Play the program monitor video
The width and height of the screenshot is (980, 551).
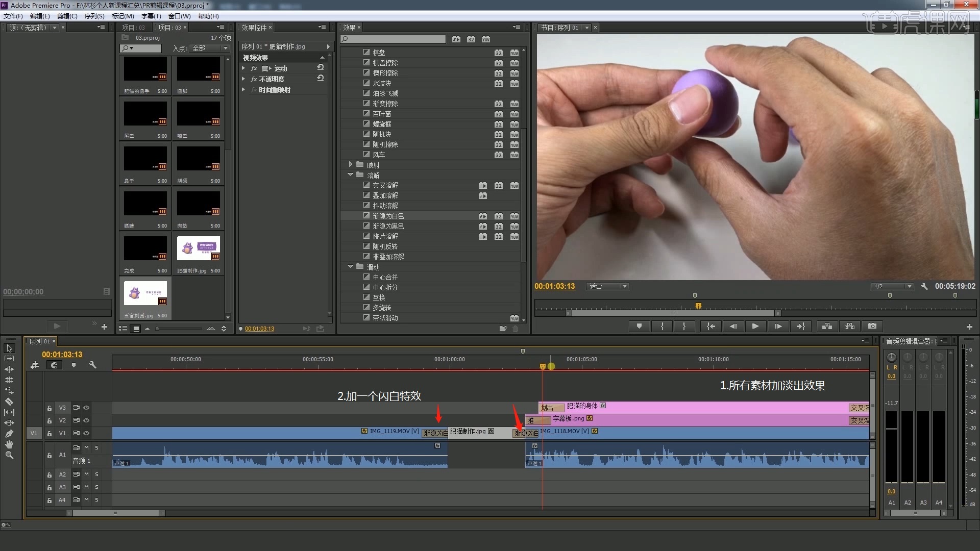pos(755,326)
